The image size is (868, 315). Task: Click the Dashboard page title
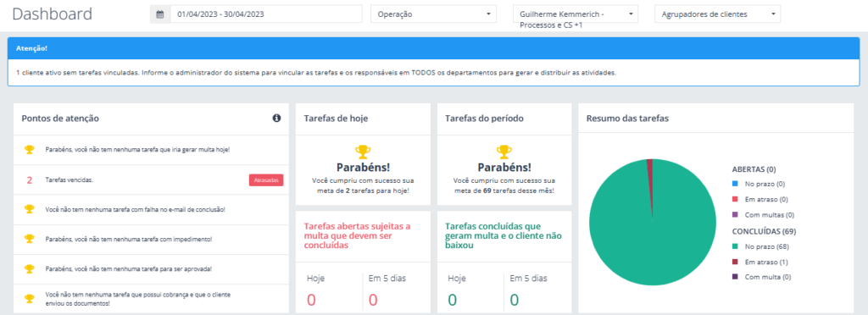(52, 14)
